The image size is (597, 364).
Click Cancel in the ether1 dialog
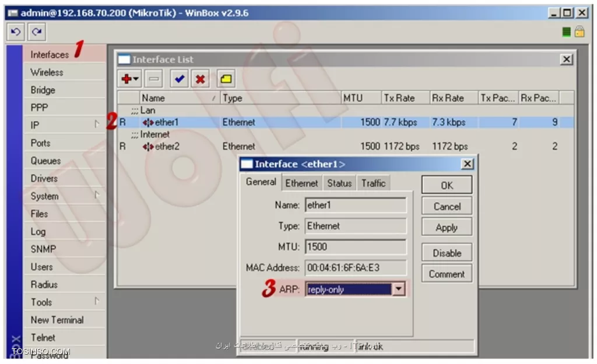447,206
